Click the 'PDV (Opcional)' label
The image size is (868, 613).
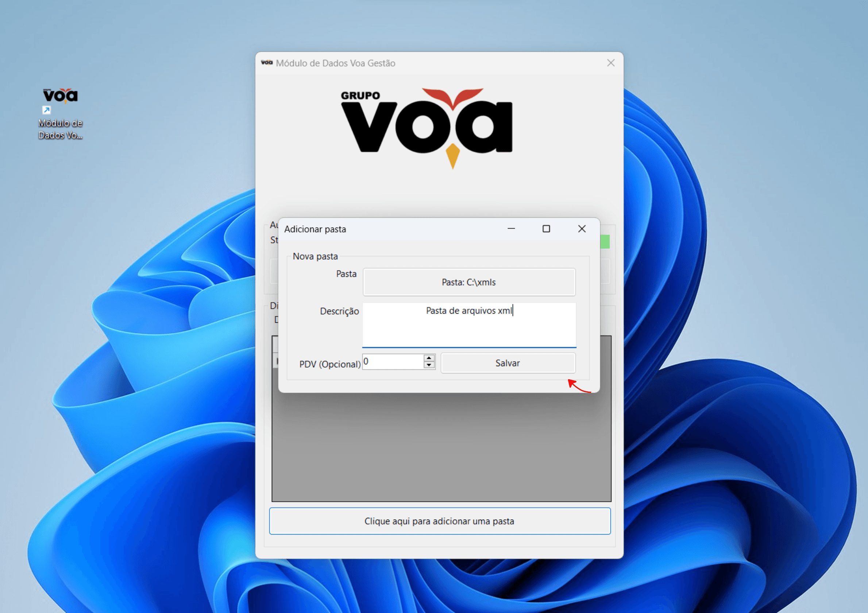330,364
